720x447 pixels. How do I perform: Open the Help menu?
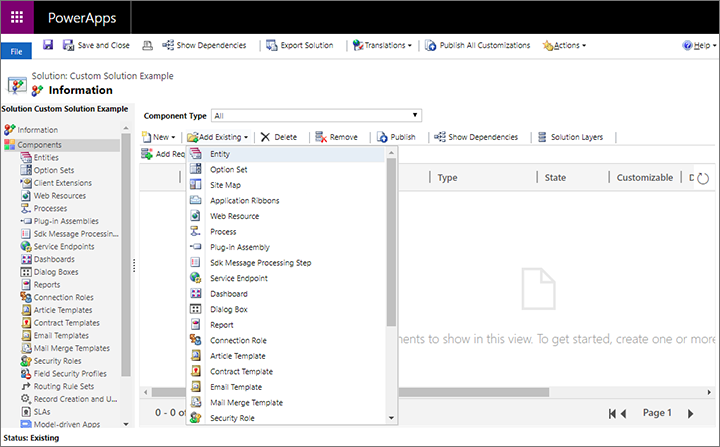(x=699, y=45)
